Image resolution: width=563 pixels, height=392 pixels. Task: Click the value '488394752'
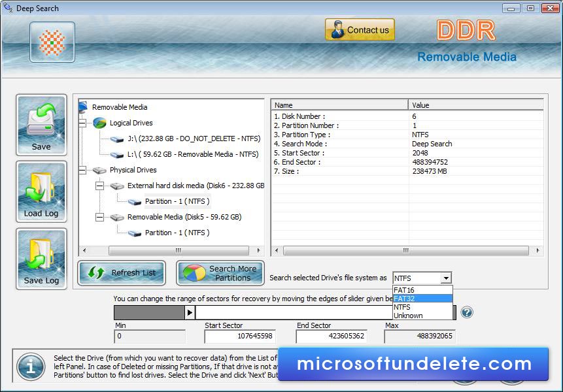tap(430, 162)
